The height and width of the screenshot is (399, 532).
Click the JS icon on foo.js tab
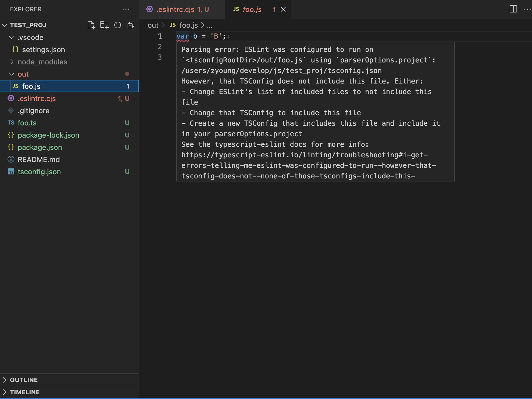point(236,9)
